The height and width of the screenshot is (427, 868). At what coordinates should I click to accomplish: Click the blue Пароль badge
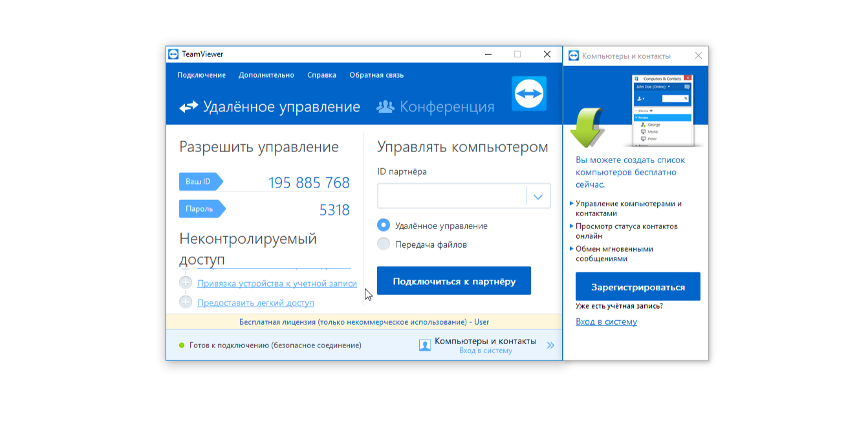coord(201,208)
